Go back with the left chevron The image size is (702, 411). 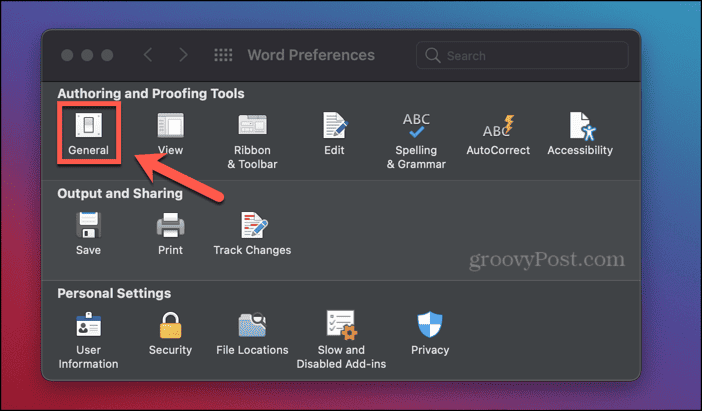148,55
